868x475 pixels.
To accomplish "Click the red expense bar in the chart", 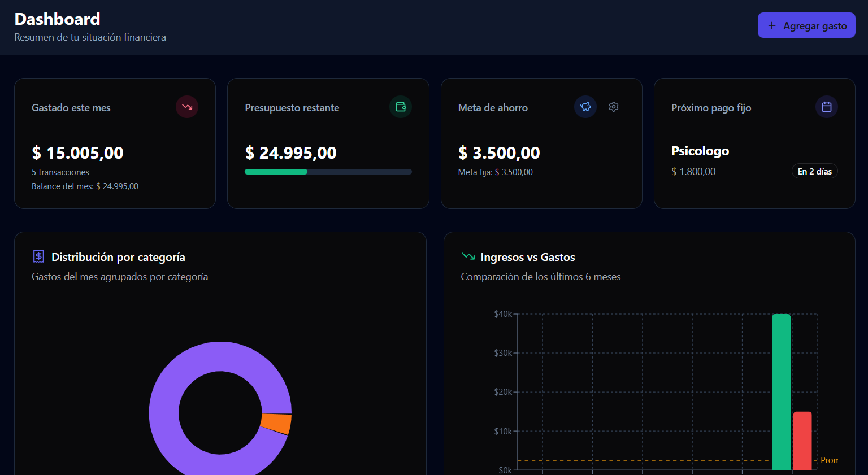I will (802, 443).
